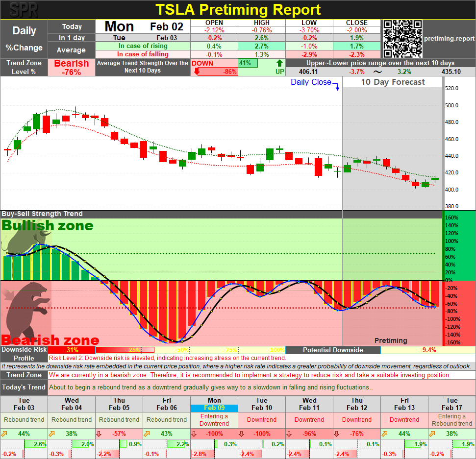Click the red down arrow beside -96% under Wed Feb 11

pyautogui.click(x=289, y=434)
